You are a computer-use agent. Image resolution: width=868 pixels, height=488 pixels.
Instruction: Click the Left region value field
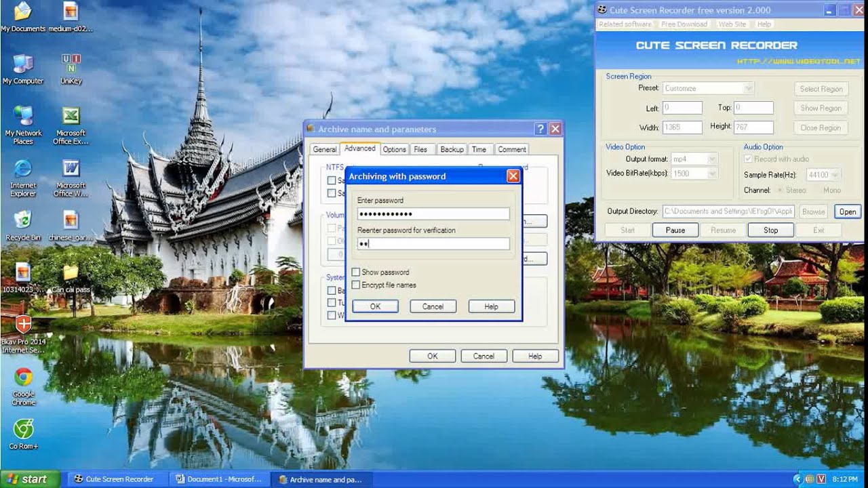[x=682, y=108]
